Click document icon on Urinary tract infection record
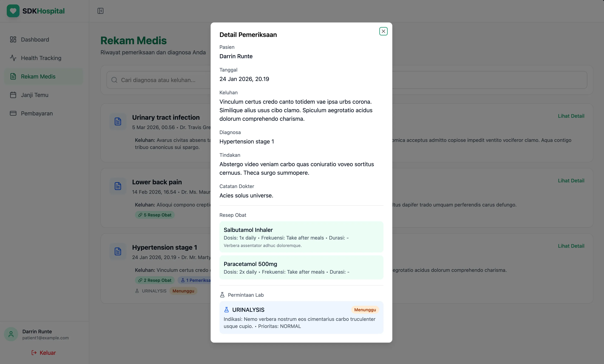Screen dimensions: 604x364 tap(118, 121)
